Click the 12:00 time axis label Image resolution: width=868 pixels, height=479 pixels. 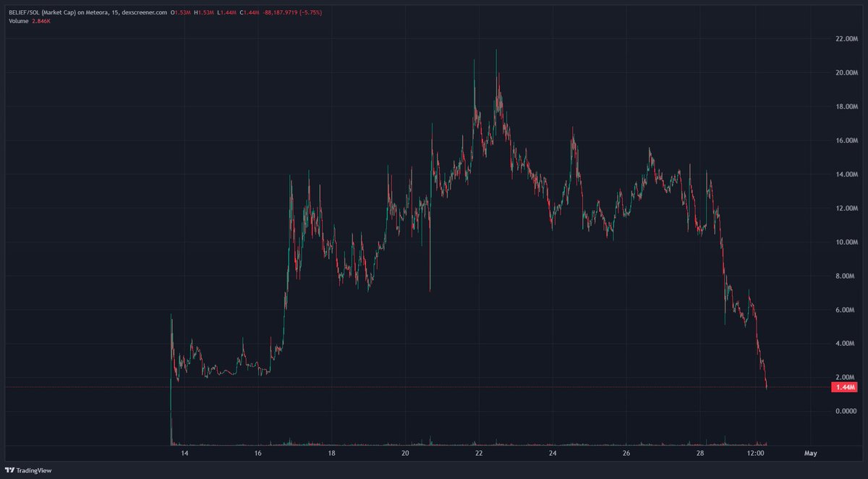coord(756,454)
